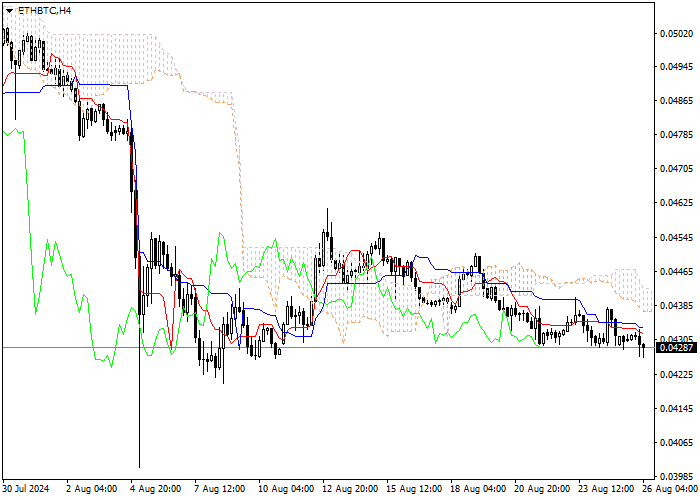Click the 0.05020 price axis label
Viewport: 700px width, 500px height.
[x=676, y=33]
